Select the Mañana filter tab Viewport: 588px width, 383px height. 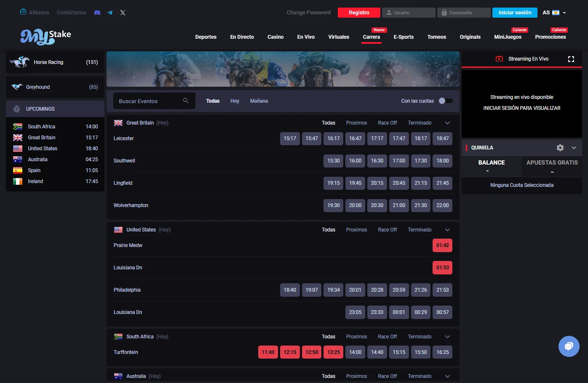point(259,101)
